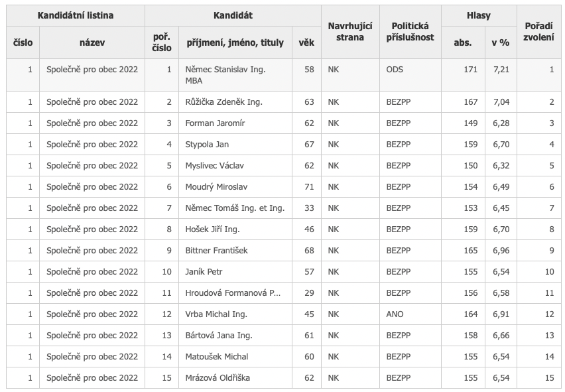Click the 'Pořadí zvolení' column header
Viewport: 565px width, 392px height.
pos(538,32)
